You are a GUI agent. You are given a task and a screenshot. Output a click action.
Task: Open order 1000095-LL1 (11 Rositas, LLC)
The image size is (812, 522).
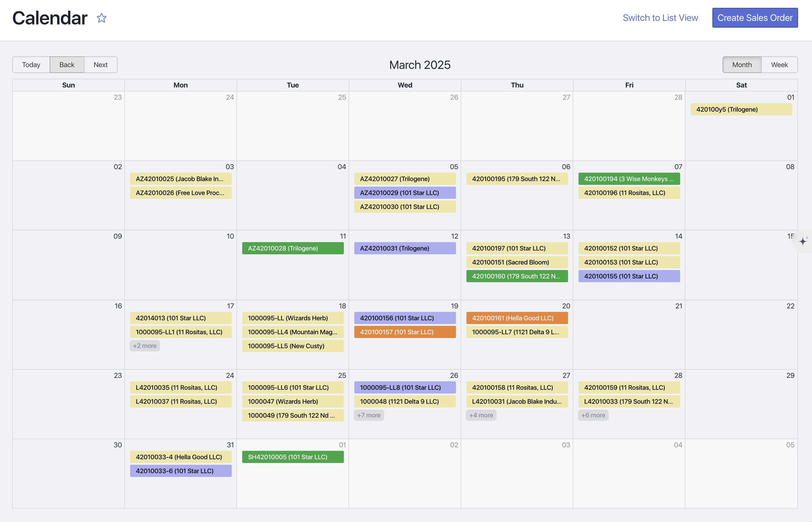tap(181, 332)
